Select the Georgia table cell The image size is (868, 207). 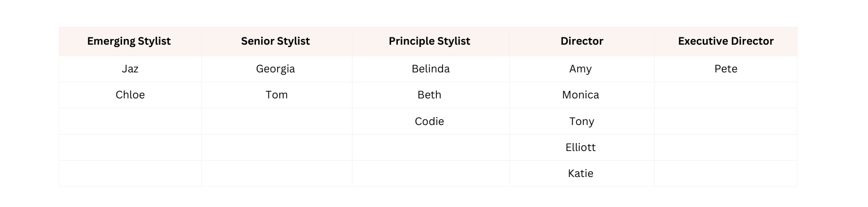276,69
